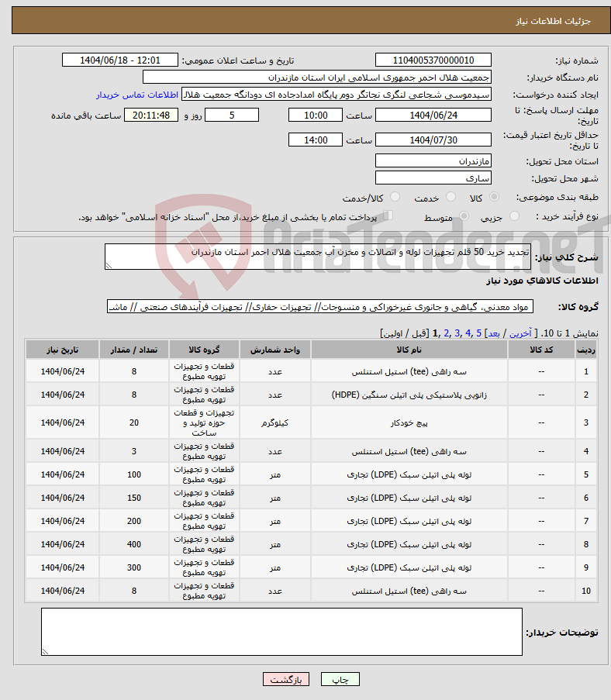This screenshot has width=611, height=700.
Task: Click quantity 150 in row 6
Action: pos(134,498)
